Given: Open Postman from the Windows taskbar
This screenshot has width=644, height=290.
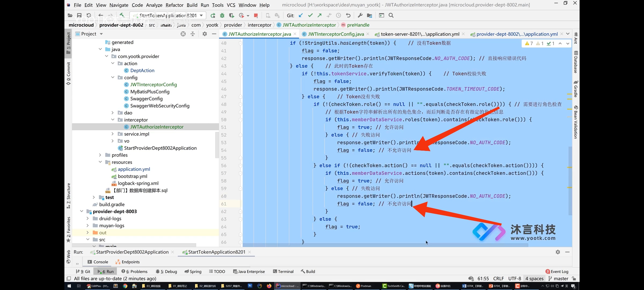Looking at the screenshot, I should point(364,286).
